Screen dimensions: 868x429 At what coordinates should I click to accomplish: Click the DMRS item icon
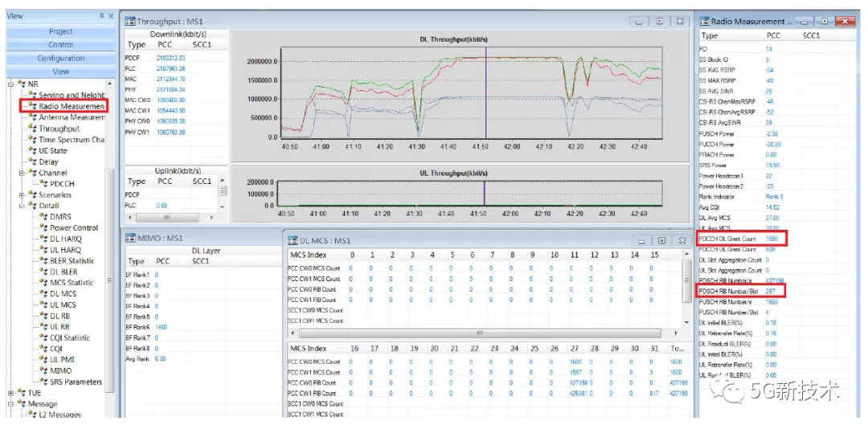point(43,216)
